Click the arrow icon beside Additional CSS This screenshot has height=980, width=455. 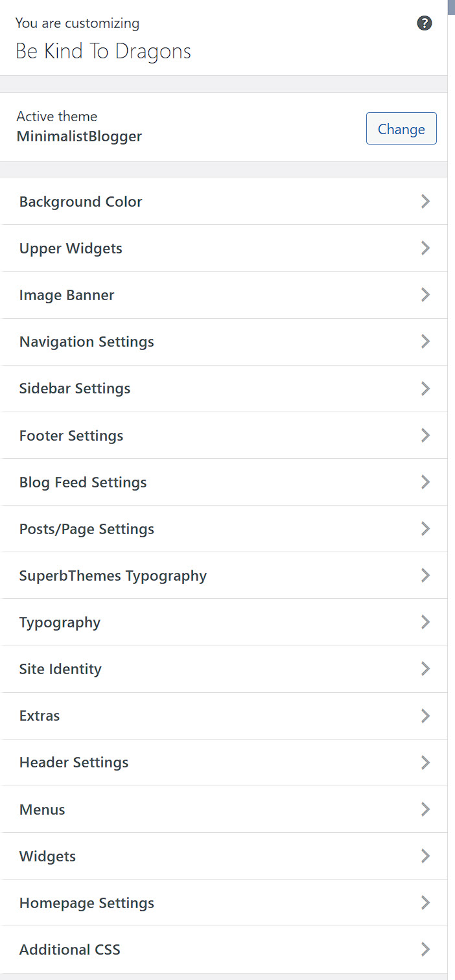point(425,950)
